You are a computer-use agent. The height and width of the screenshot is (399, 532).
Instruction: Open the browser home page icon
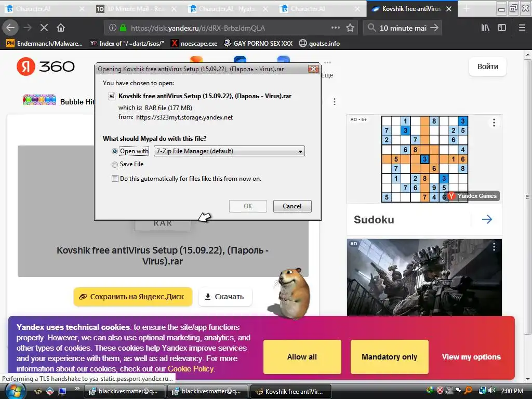pyautogui.click(x=61, y=28)
